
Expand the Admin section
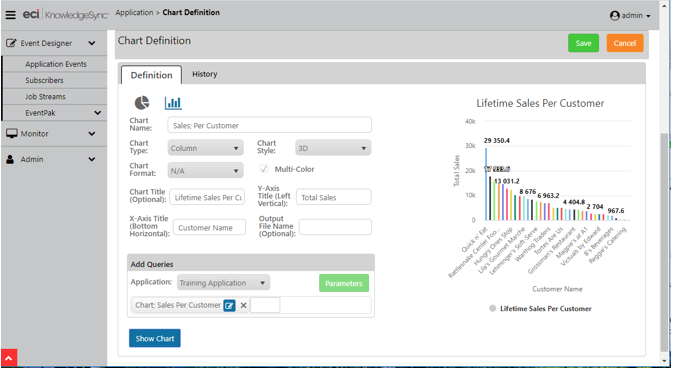pyautogui.click(x=91, y=159)
